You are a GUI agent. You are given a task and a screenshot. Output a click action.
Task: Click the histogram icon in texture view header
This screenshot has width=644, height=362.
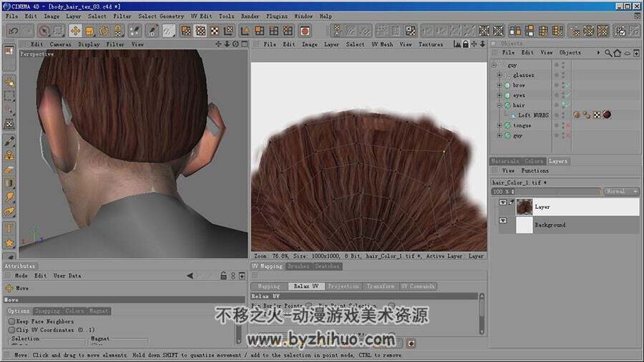[457, 44]
